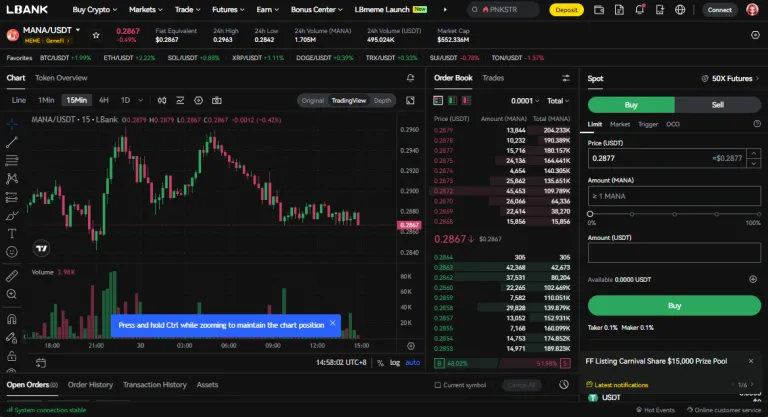
Task: Toggle the auto scale on chart
Action: click(412, 363)
